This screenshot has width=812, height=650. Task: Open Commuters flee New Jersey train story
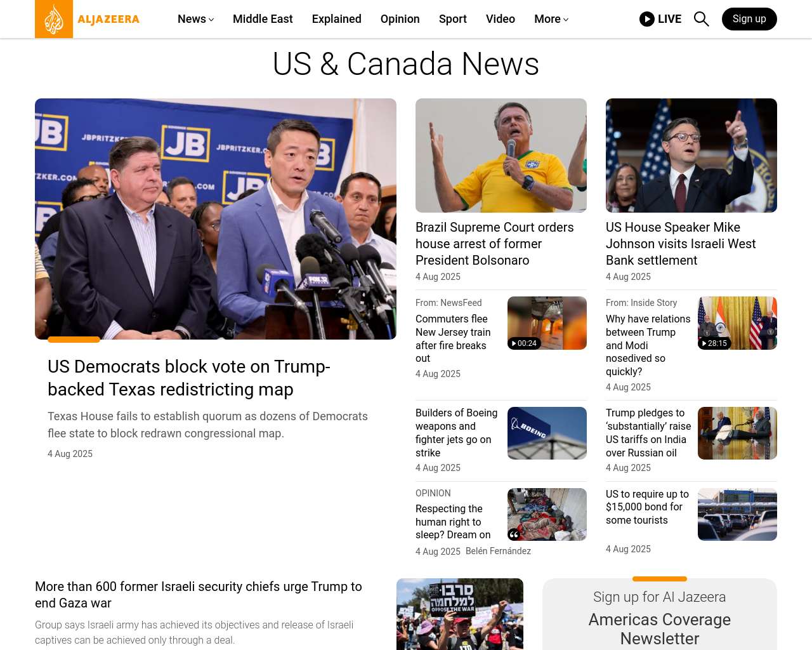click(453, 338)
